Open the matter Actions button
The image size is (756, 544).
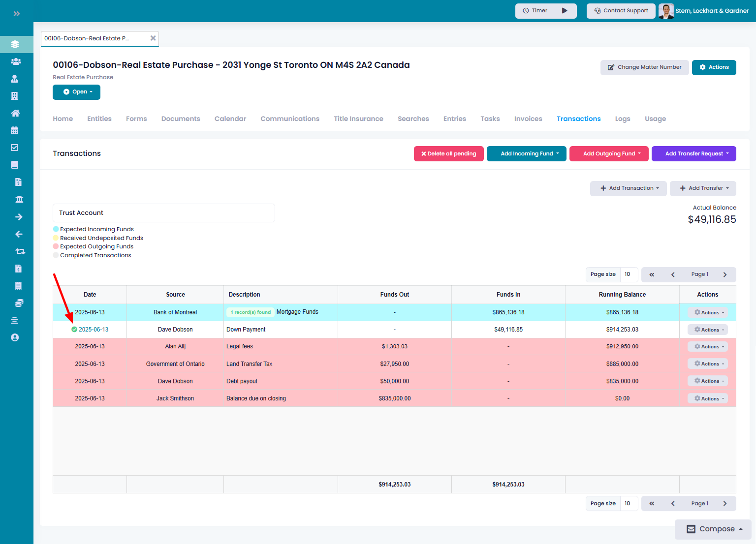point(714,67)
